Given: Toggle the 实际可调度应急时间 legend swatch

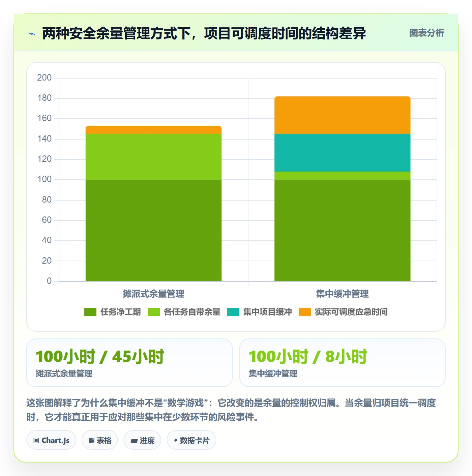Looking at the screenshot, I should point(305,312).
